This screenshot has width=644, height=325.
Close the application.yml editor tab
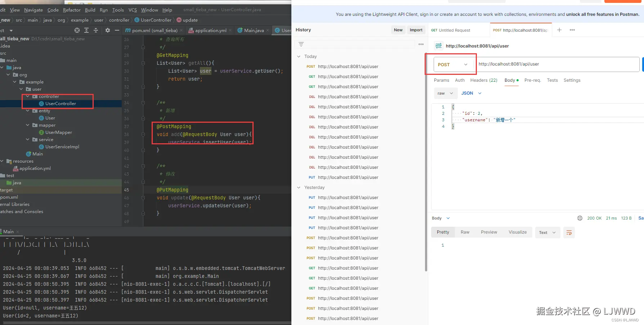click(230, 31)
